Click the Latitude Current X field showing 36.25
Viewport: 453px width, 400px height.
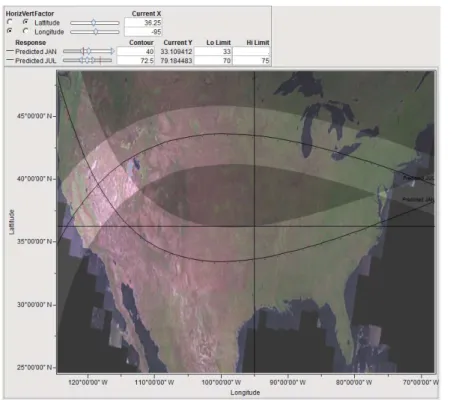click(143, 23)
